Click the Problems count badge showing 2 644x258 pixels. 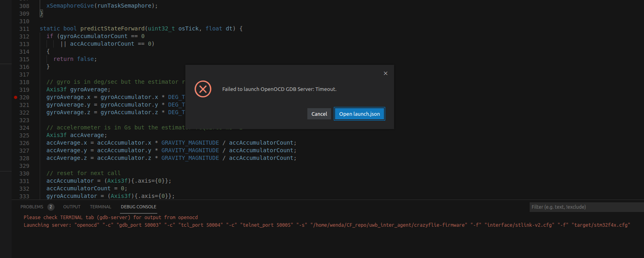coord(51,207)
